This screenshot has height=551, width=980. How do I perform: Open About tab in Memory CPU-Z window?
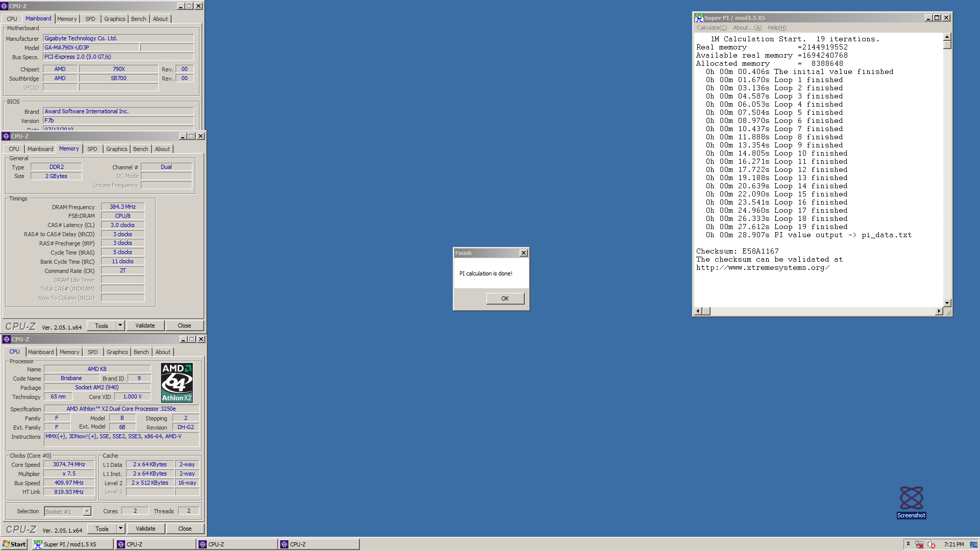click(162, 149)
